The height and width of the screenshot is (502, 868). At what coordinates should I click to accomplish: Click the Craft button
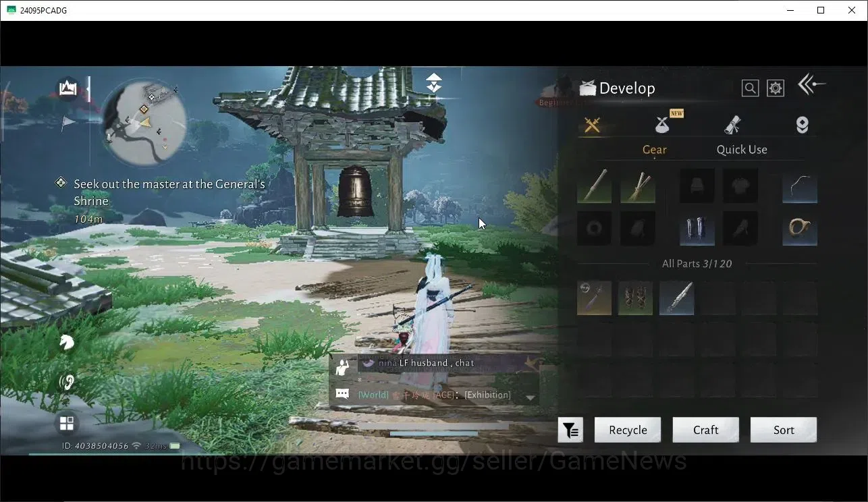pyautogui.click(x=705, y=430)
